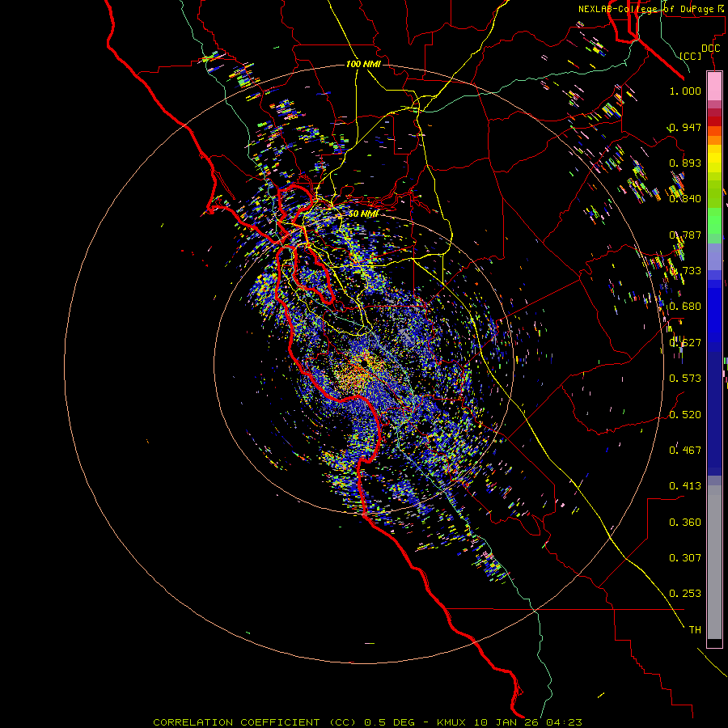
Task: Click the "KMUX" radar site identifier
Action: pyautogui.click(x=451, y=722)
